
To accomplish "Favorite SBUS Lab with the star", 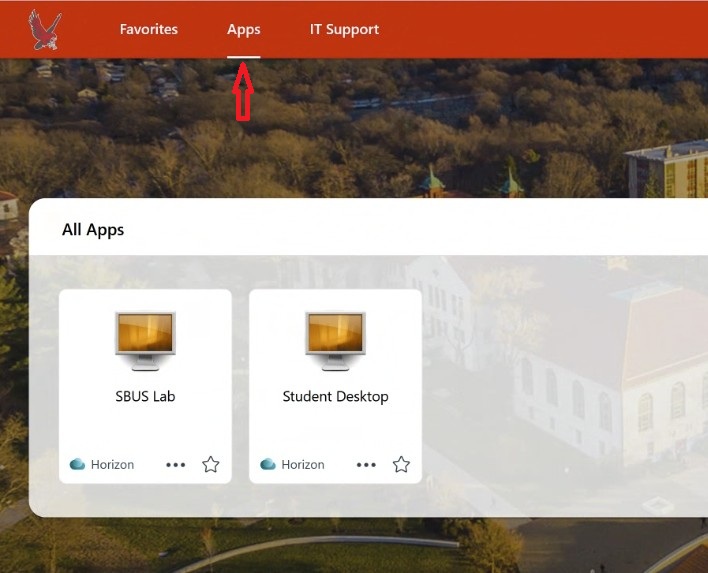I will (210, 464).
